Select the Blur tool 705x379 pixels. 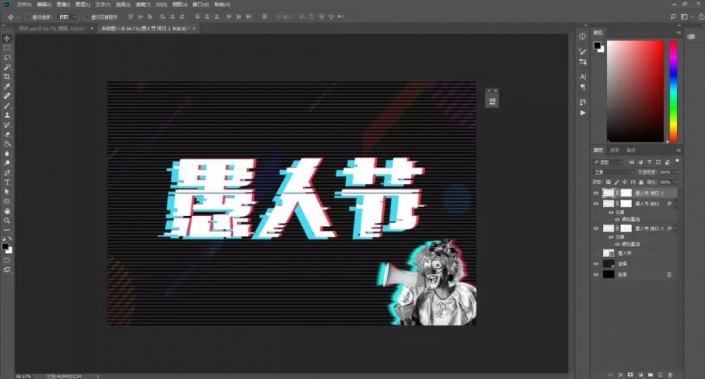coord(7,154)
